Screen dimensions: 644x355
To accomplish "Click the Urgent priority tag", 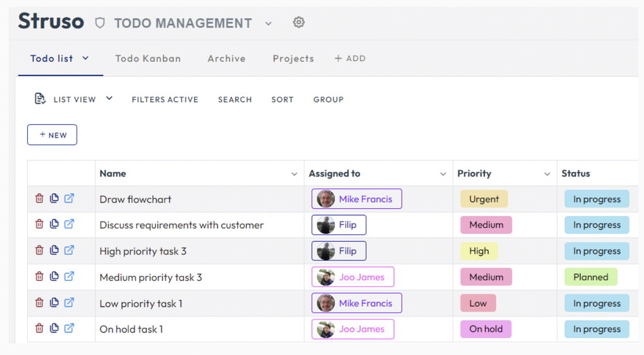I will coord(484,199).
